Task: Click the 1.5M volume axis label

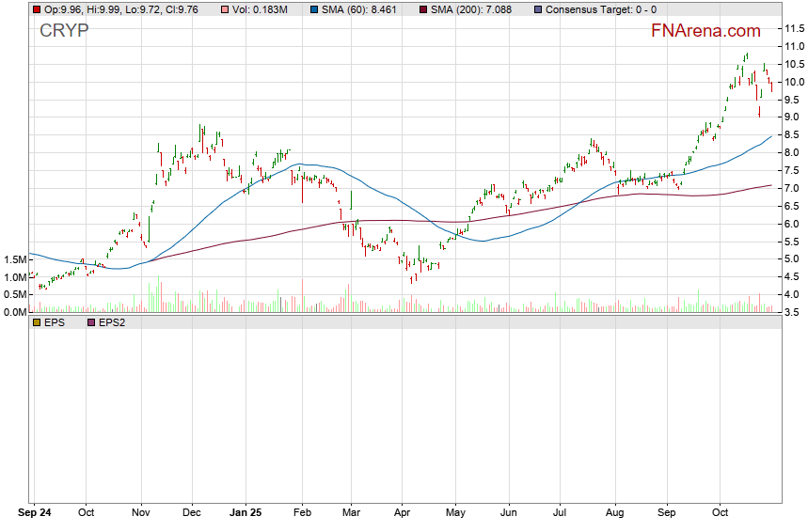Action: click(x=16, y=259)
